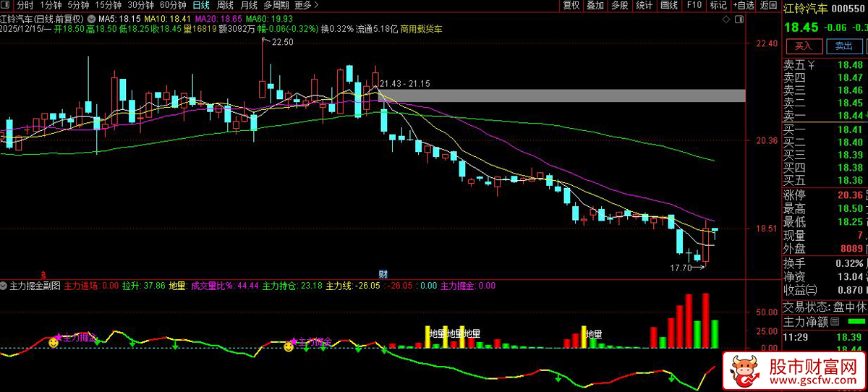The width and height of the screenshot is (868, 392).
Task: Click the MA20: 18.65 indicator label
Action: click(x=218, y=18)
